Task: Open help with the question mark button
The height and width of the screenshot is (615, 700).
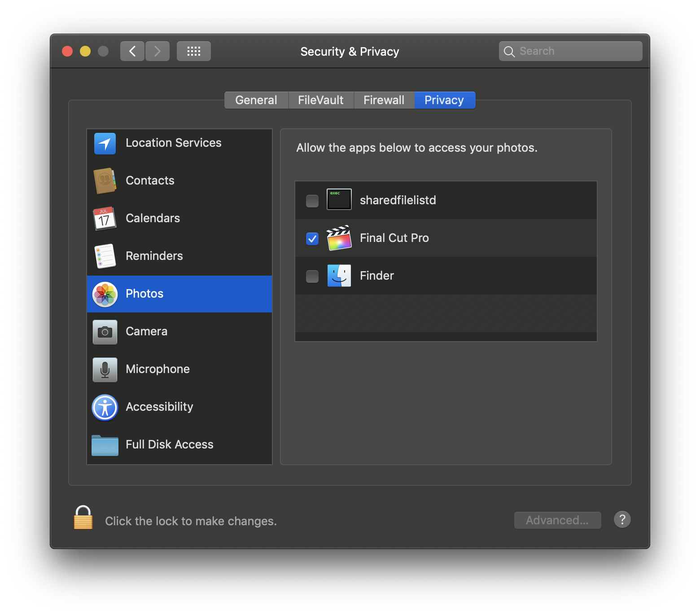Action: [x=622, y=520]
